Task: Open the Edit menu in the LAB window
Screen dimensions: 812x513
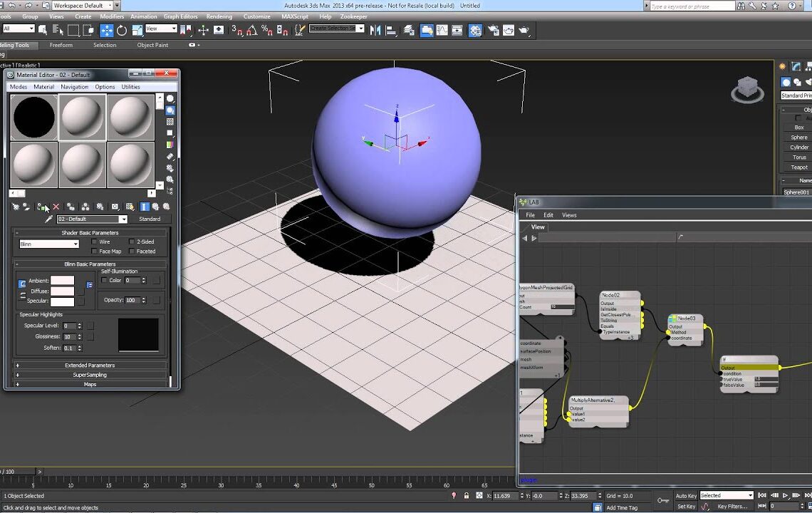Action: 548,214
